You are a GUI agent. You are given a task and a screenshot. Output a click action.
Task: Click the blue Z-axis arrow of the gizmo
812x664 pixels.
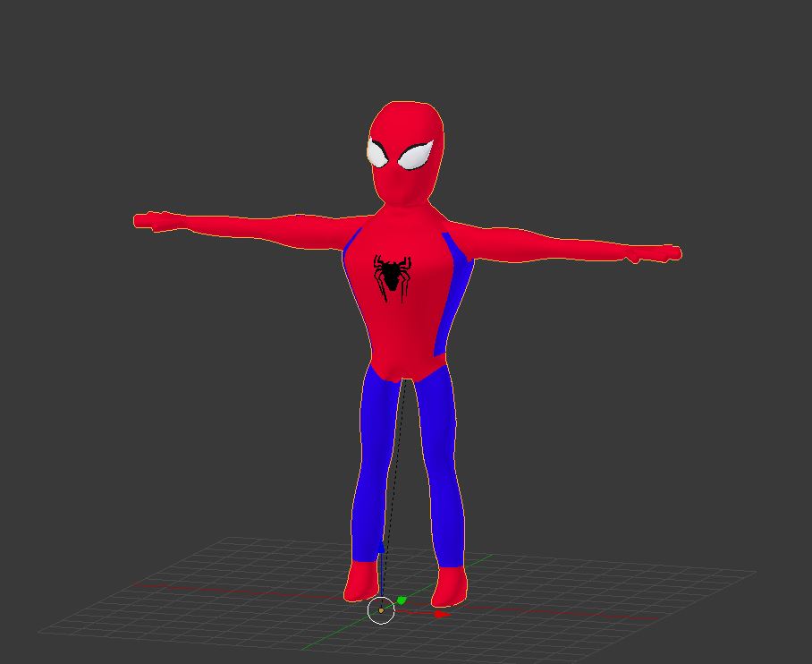pos(381,549)
